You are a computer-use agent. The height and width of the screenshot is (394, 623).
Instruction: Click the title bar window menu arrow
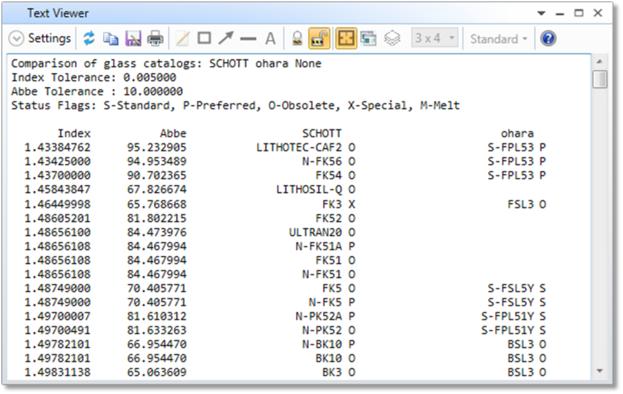[541, 13]
